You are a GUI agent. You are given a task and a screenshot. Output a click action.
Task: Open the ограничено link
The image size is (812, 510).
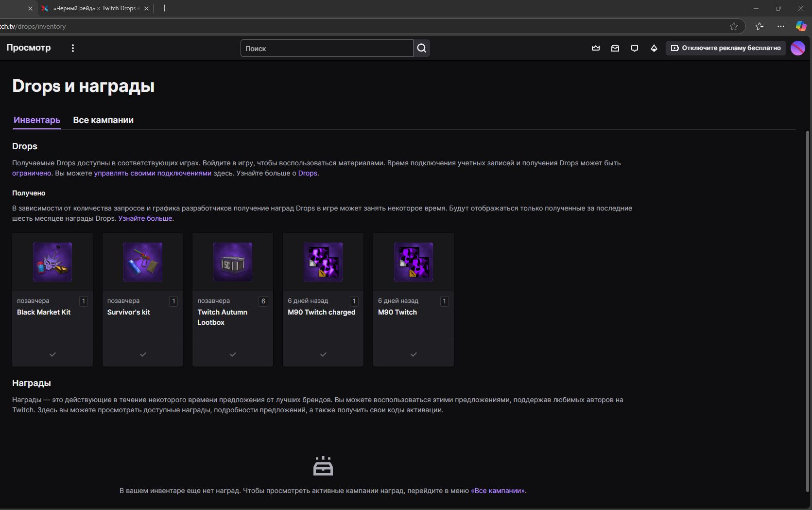point(32,173)
